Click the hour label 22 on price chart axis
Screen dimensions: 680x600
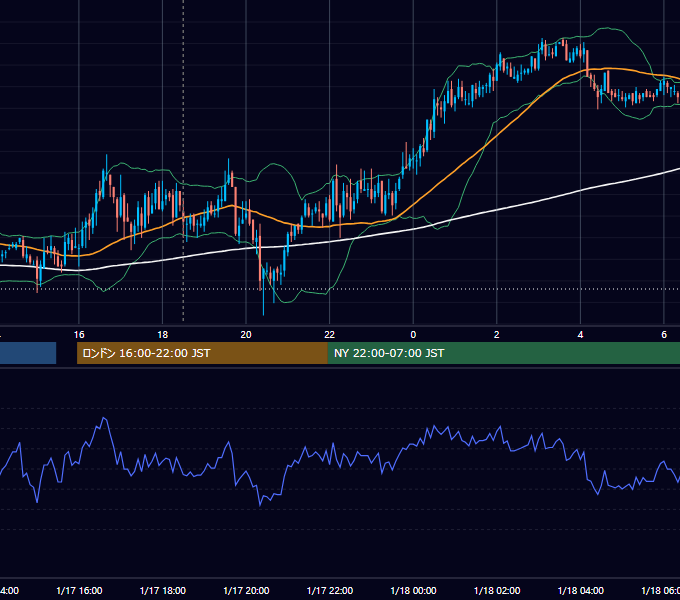click(x=330, y=335)
